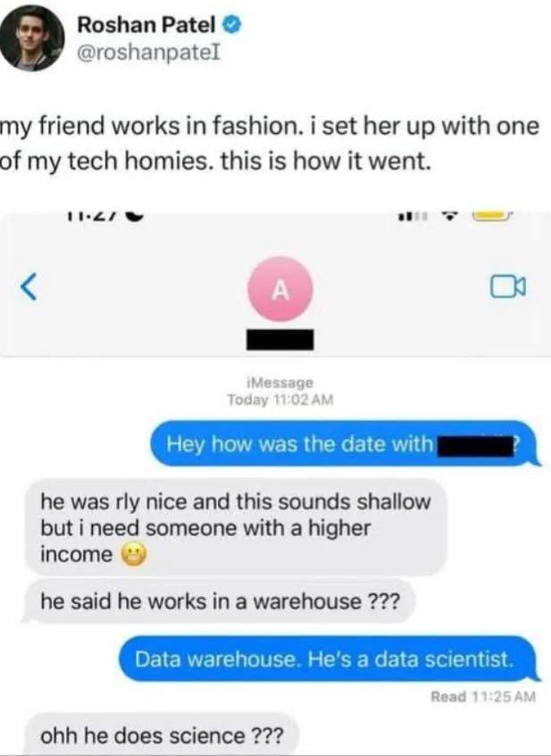Select the 'ohh he does science ???' bubble
Image resolution: width=551 pixels, height=756 pixels.
point(162,735)
